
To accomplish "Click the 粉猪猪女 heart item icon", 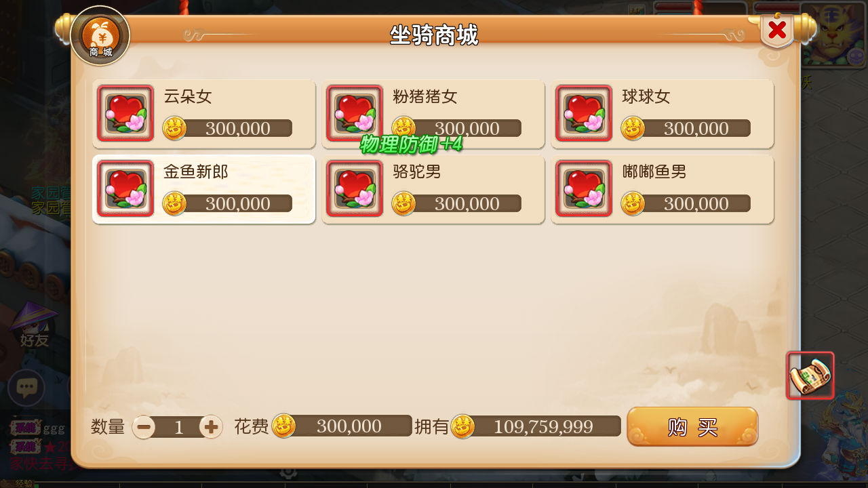I will [x=355, y=113].
